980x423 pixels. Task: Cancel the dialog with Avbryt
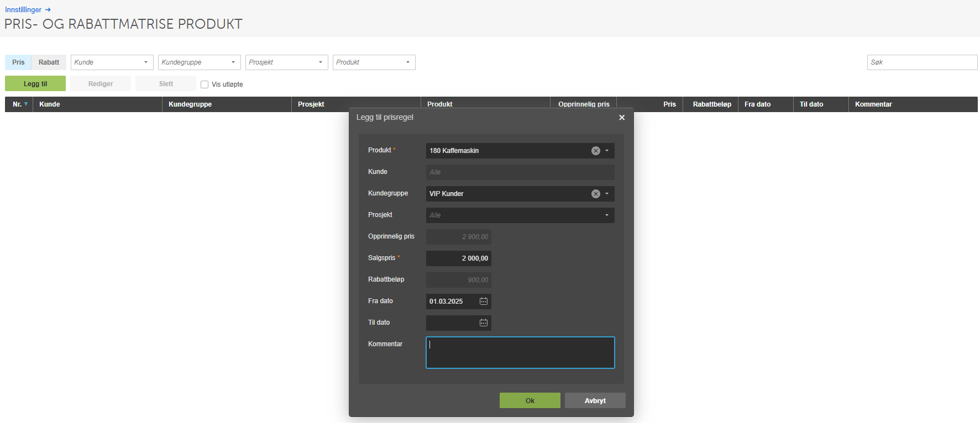tap(595, 400)
